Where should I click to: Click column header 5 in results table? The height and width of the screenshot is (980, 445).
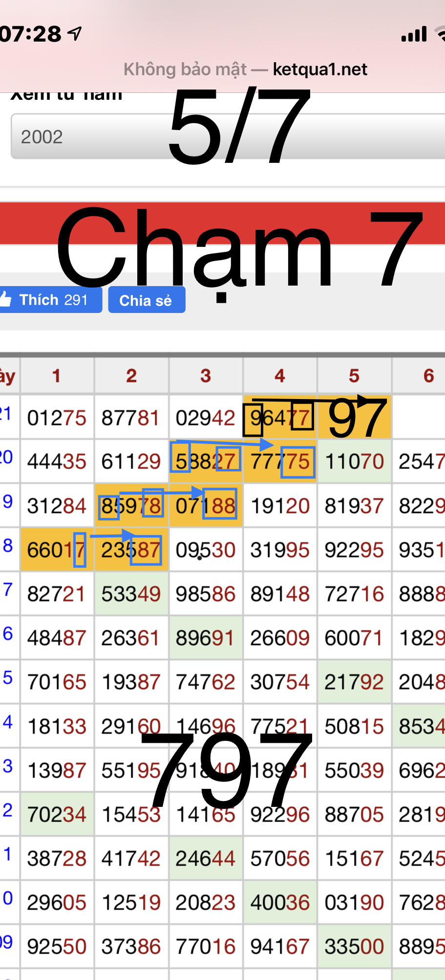coord(354,376)
